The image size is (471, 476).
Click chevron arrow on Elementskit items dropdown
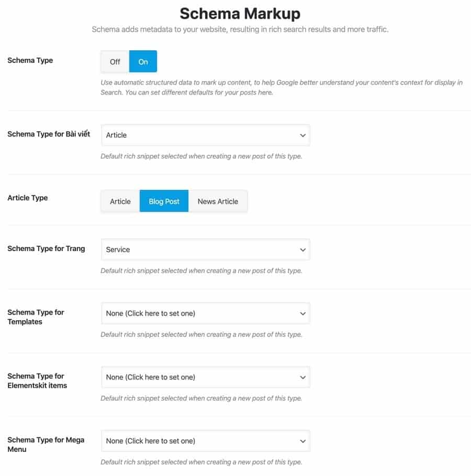pos(302,378)
